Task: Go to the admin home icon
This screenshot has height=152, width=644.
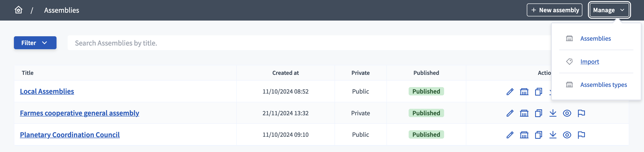Action: pyautogui.click(x=19, y=10)
